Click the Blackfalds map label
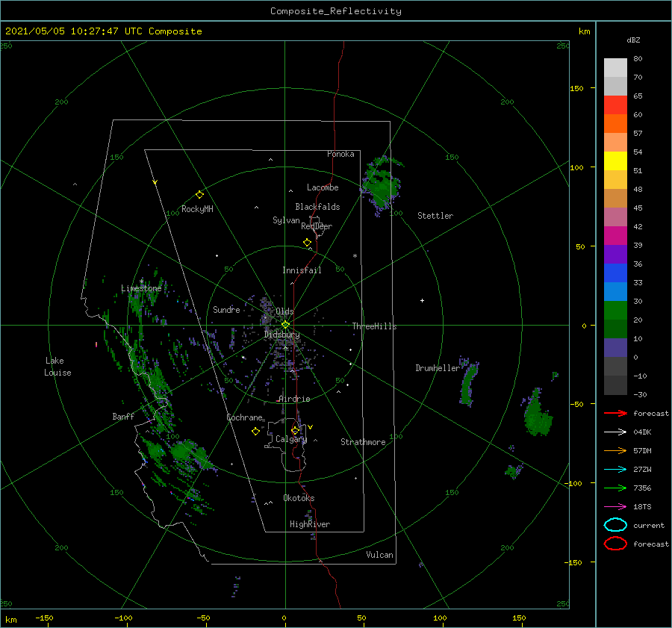The width and height of the screenshot is (672, 628). [x=317, y=207]
